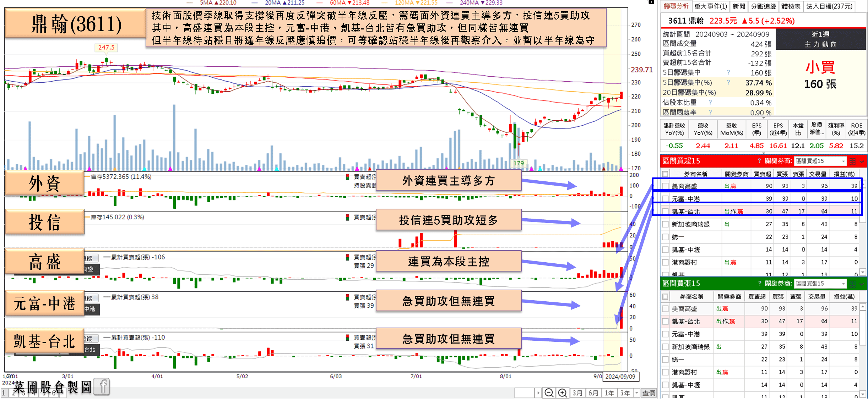Screen dimensions: 868x406
Task: Open help icon next to 5日籌碼集中(%)
Action: click(x=728, y=82)
